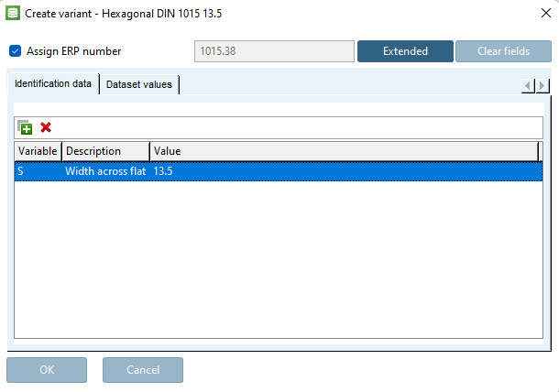Screen dimensions: 559x392
Task: Uncheck Assign ERP number checkbox
Action: tap(15, 51)
